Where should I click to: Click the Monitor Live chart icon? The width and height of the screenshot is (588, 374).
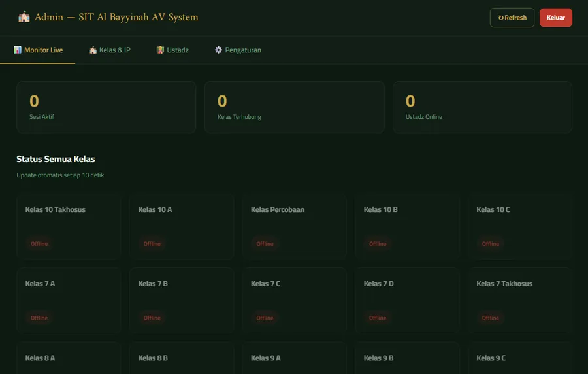17,50
